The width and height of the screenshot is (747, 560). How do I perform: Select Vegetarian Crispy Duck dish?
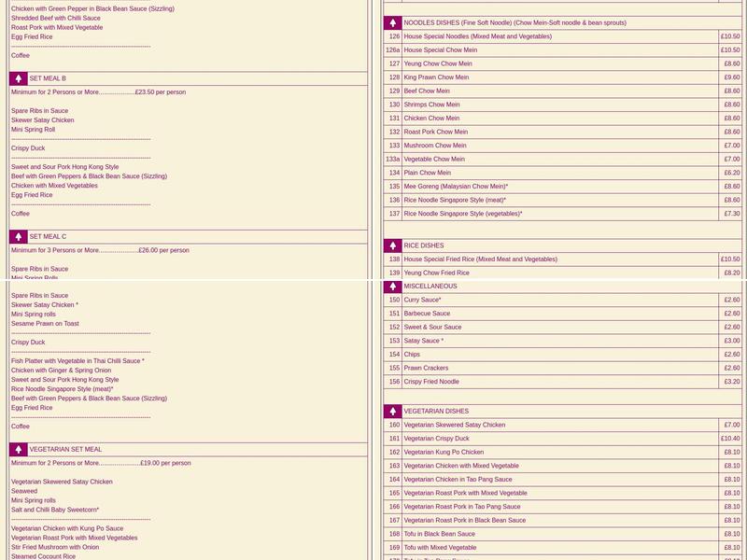click(436, 439)
